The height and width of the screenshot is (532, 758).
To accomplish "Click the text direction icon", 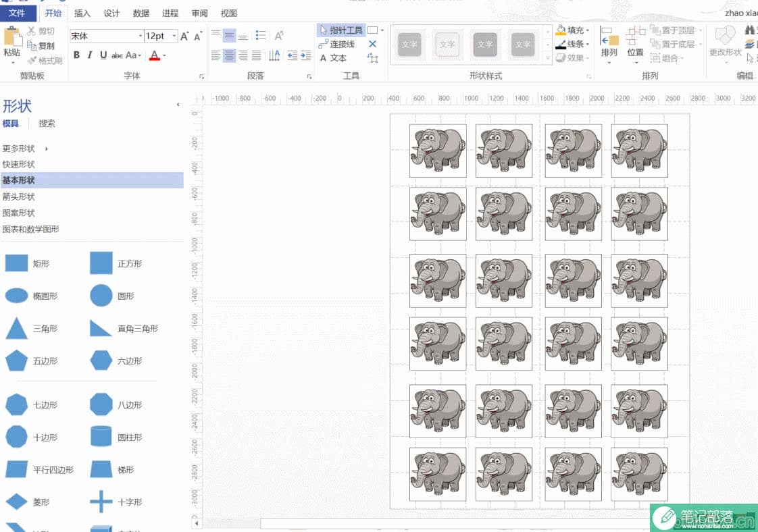I will [x=274, y=55].
